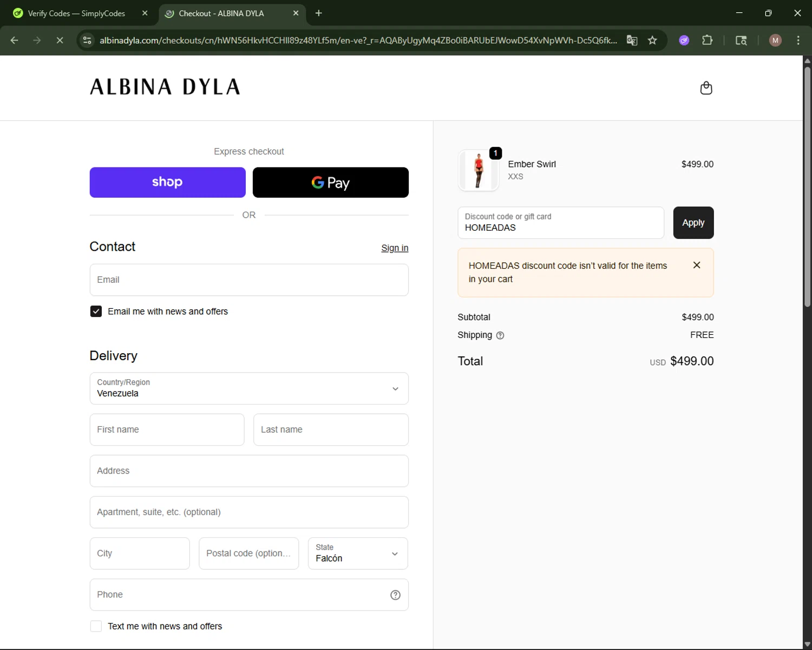Focus the Postal code field
The image size is (812, 650).
point(248,554)
